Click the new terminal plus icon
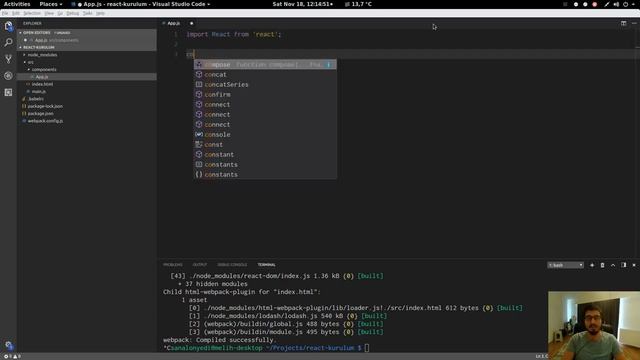Viewport: 640px width, 360px height. point(592,265)
